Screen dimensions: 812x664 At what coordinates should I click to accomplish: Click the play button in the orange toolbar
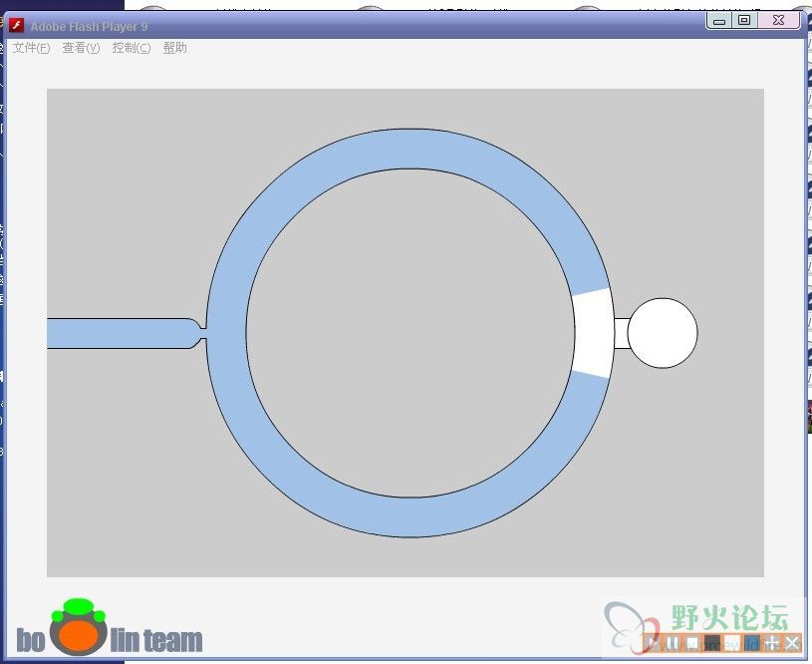click(652, 643)
